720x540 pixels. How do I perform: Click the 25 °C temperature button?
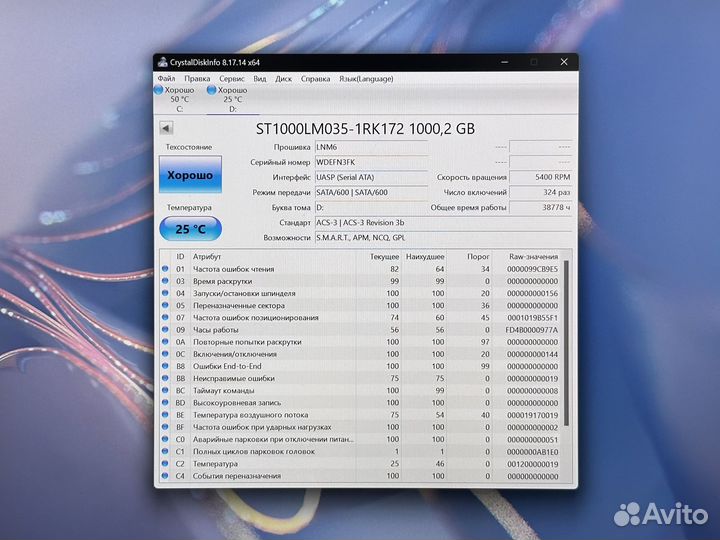point(190,229)
